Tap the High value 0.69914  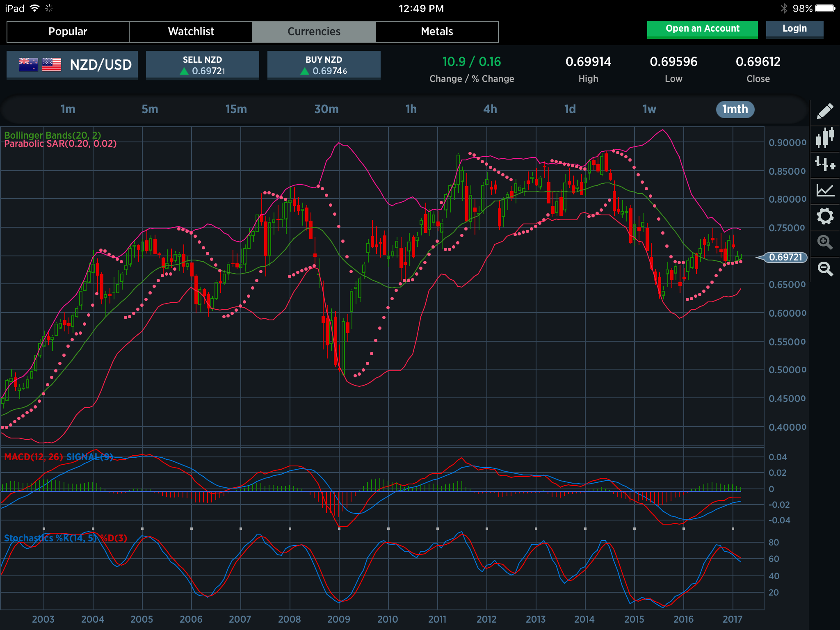click(x=588, y=62)
